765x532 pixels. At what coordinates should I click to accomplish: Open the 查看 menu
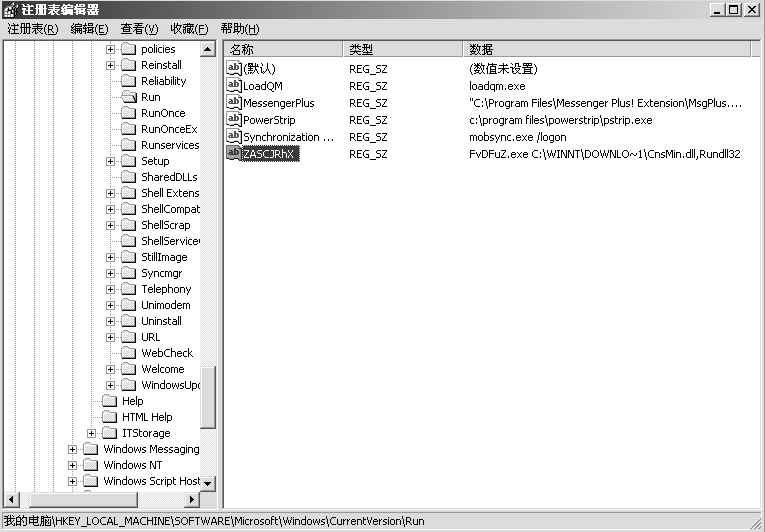pos(140,29)
